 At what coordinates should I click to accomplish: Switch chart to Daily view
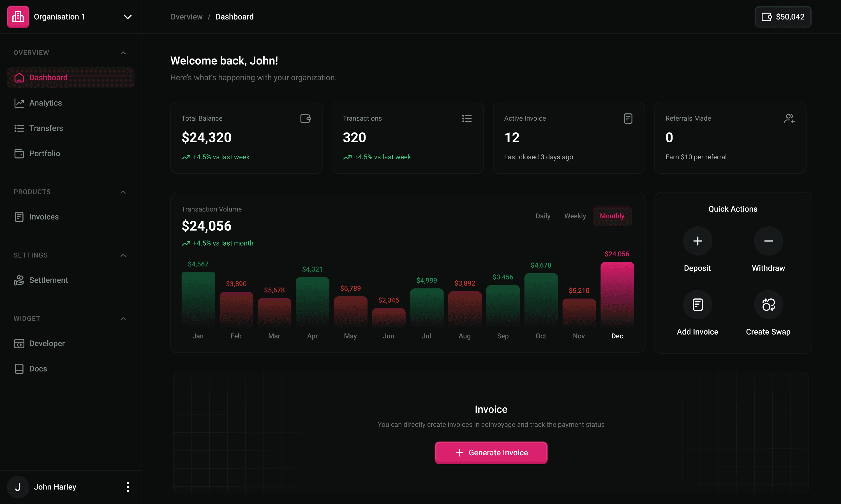543,216
